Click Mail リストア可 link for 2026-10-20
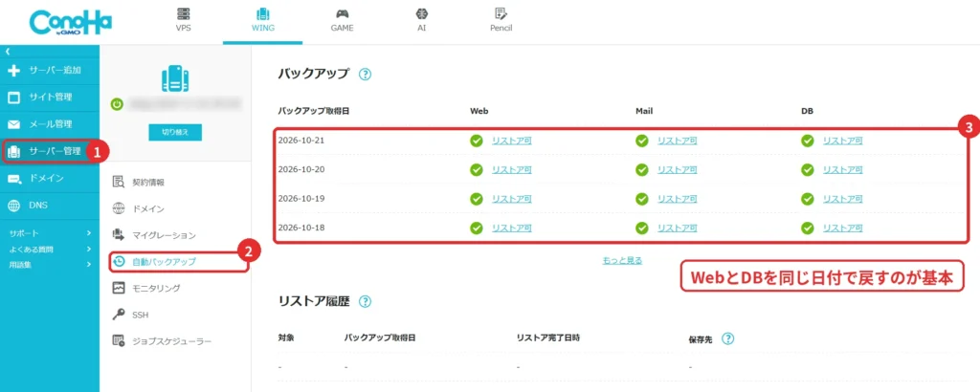Screen dimensions: 980x392 coord(677,170)
